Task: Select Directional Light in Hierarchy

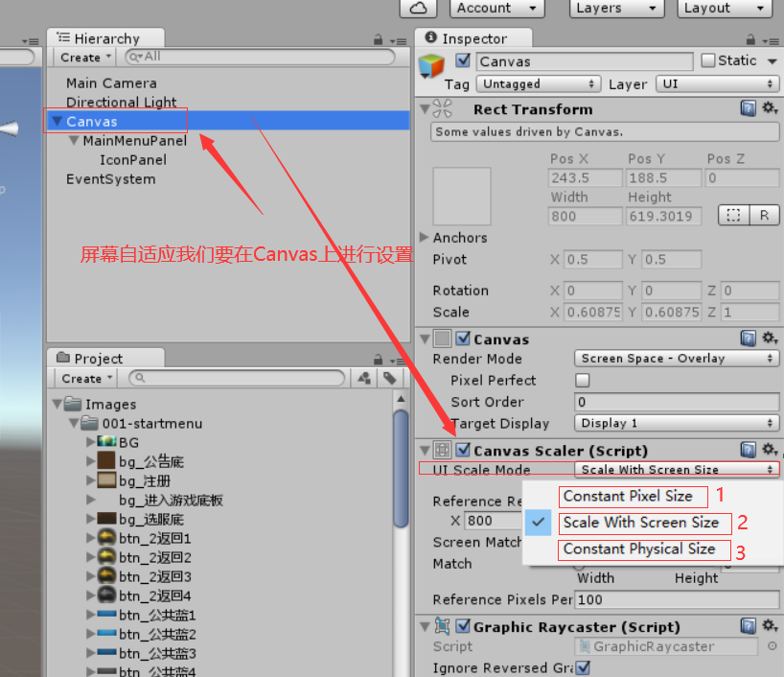Action: pos(122,102)
